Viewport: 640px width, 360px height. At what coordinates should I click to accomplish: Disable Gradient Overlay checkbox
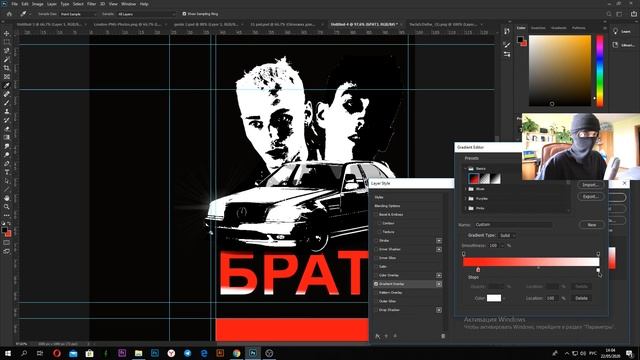pos(376,284)
